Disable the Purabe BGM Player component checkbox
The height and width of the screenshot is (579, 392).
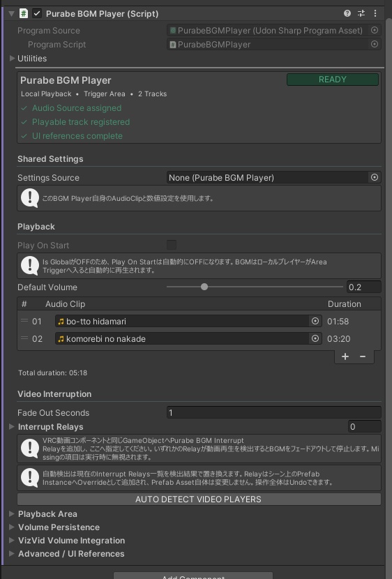click(x=36, y=14)
